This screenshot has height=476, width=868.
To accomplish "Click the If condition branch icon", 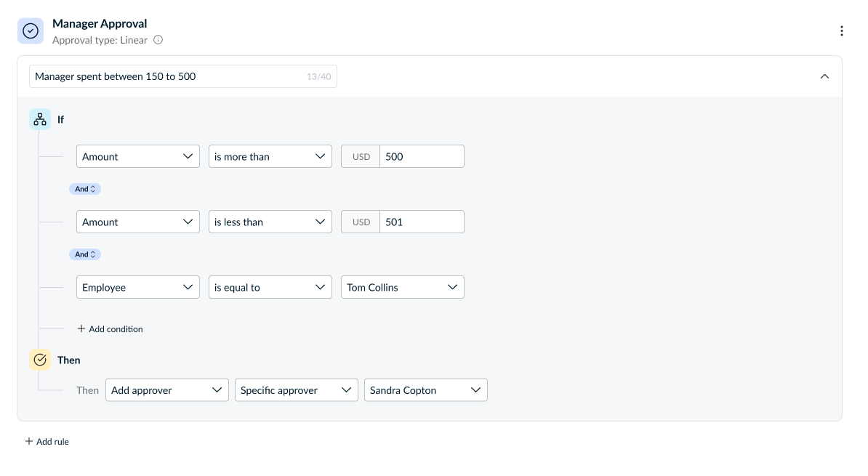I will 40,119.
